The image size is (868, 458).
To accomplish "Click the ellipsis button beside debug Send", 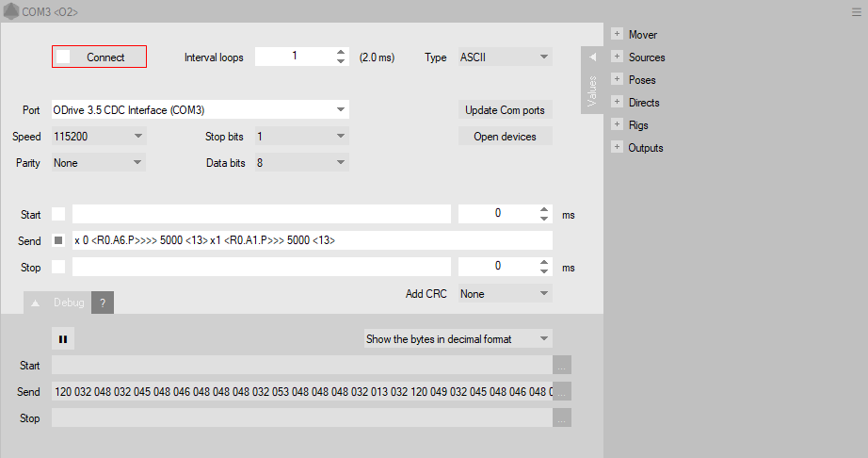I will 562,391.
